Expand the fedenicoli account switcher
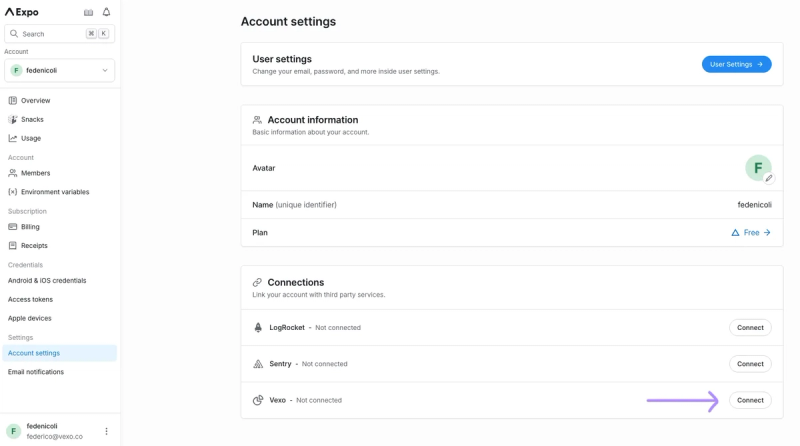The height and width of the screenshot is (446, 800). [59, 70]
